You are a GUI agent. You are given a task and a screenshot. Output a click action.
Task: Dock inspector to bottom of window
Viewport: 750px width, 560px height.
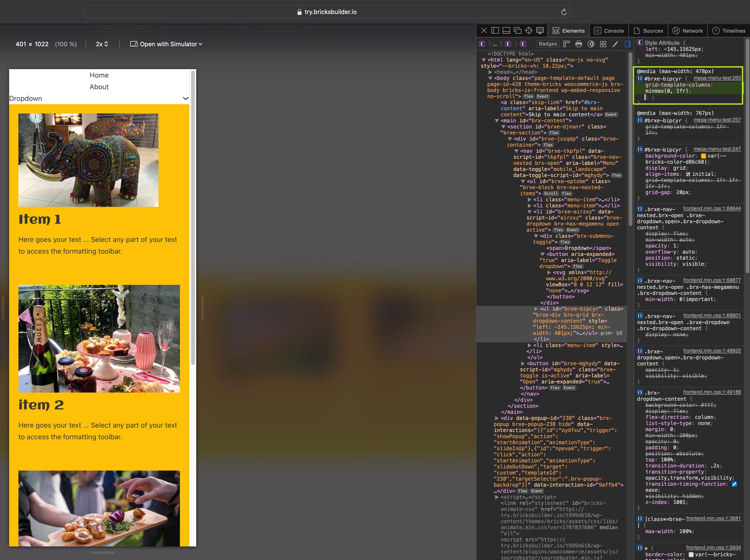pyautogui.click(x=506, y=30)
